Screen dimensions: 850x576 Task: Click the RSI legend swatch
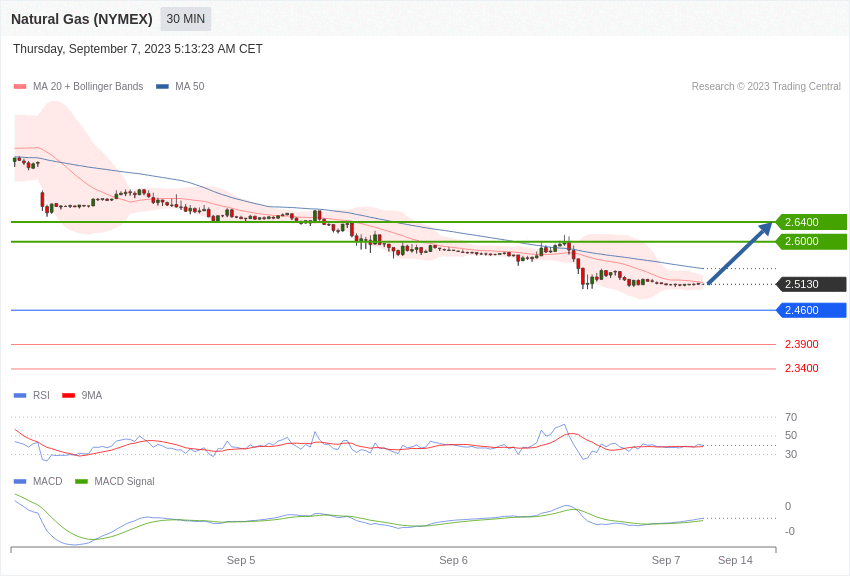(20, 396)
